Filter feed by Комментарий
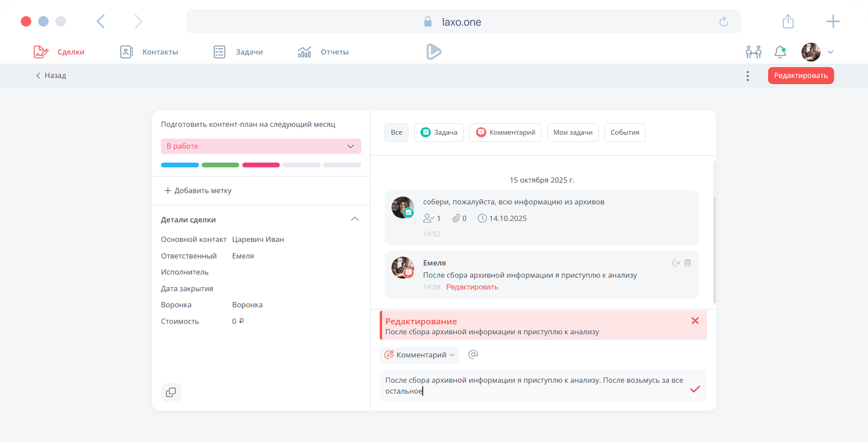Image resolution: width=868 pixels, height=442 pixels. point(505,132)
